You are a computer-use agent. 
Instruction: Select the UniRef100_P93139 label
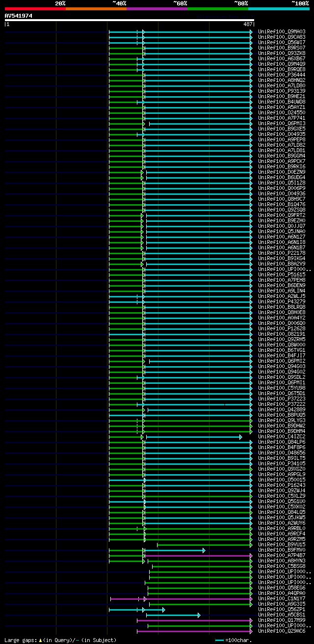pyautogui.click(x=282, y=91)
